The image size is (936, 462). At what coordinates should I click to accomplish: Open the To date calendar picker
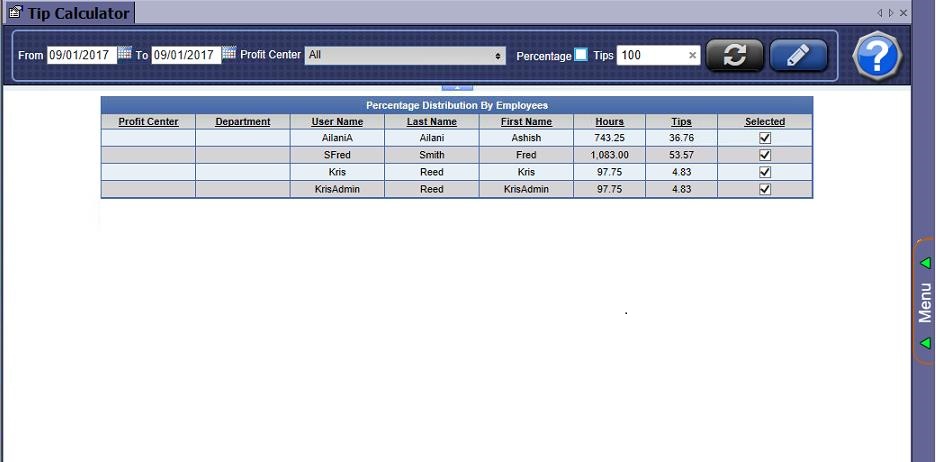point(229,54)
